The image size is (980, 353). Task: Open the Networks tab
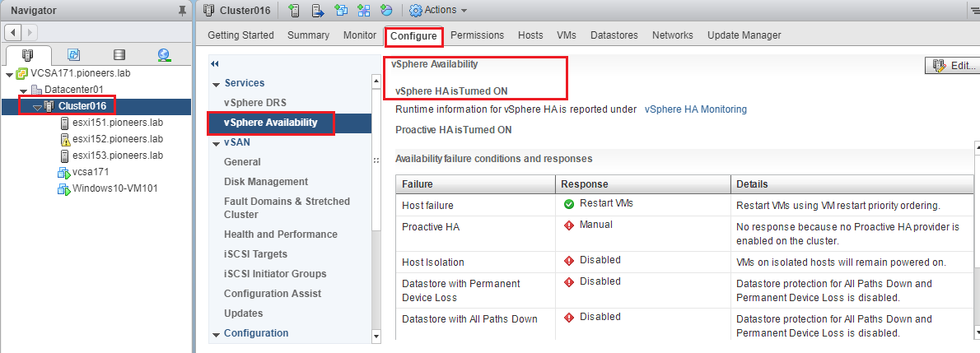point(673,35)
